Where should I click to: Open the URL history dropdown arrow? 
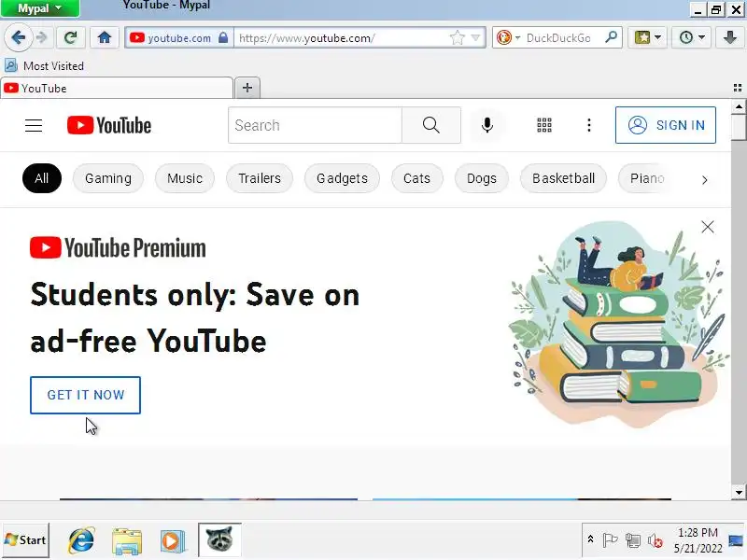tap(475, 37)
